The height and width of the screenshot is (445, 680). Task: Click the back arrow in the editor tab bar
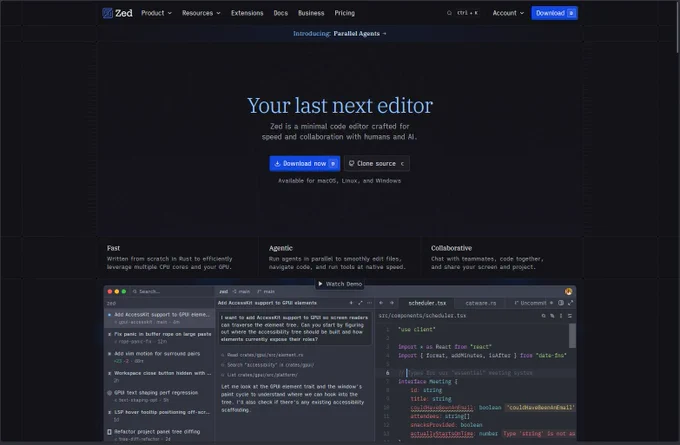point(381,303)
